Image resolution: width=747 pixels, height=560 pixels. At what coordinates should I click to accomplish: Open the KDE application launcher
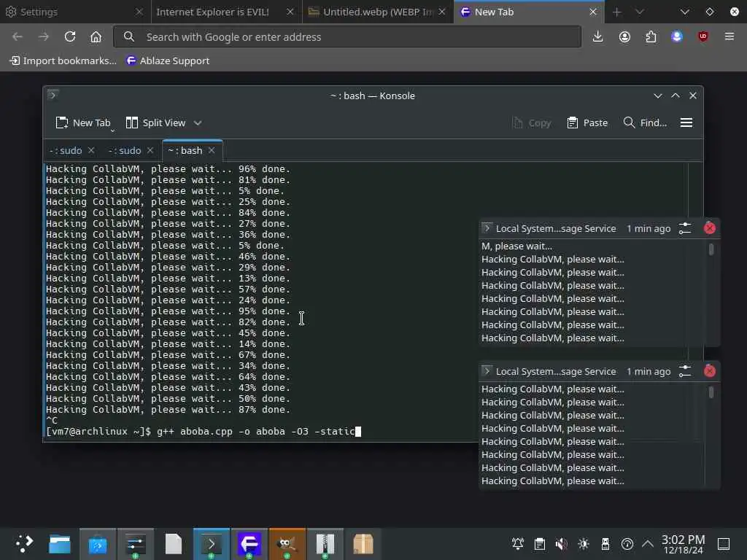(24, 543)
